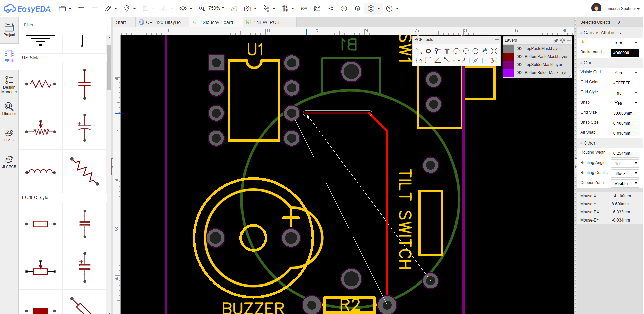Toggle visibility of BottomPasteMaskLayer

[519, 56]
